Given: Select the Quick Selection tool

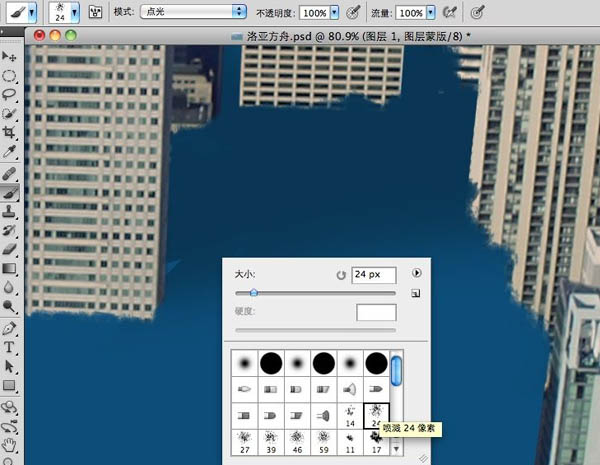Looking at the screenshot, I should point(9,114).
